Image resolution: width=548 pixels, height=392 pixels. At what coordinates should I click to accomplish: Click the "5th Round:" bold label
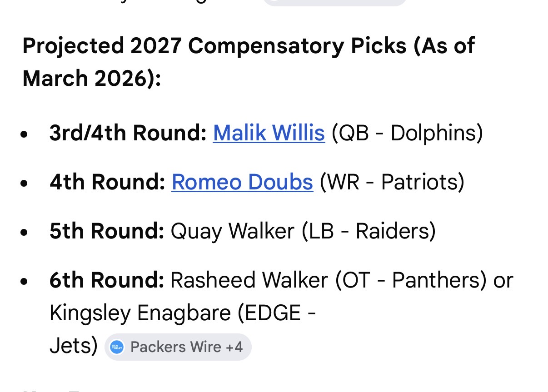coord(107,231)
